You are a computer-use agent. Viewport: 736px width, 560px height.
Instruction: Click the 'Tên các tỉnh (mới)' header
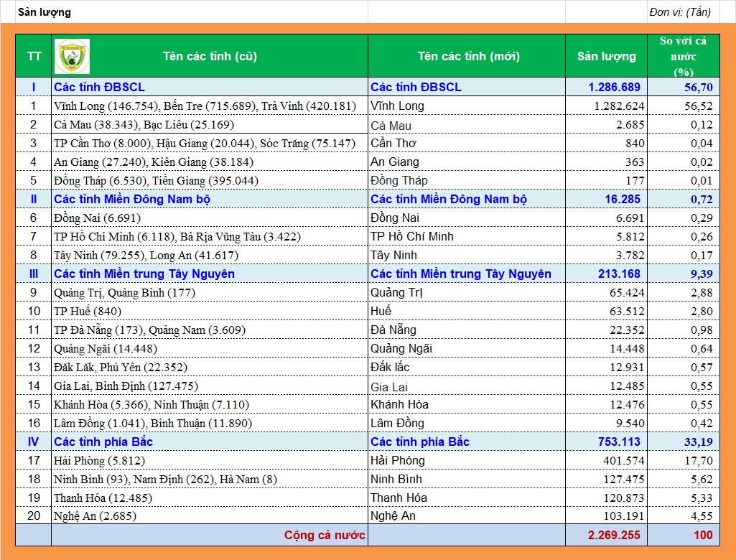[468, 56]
